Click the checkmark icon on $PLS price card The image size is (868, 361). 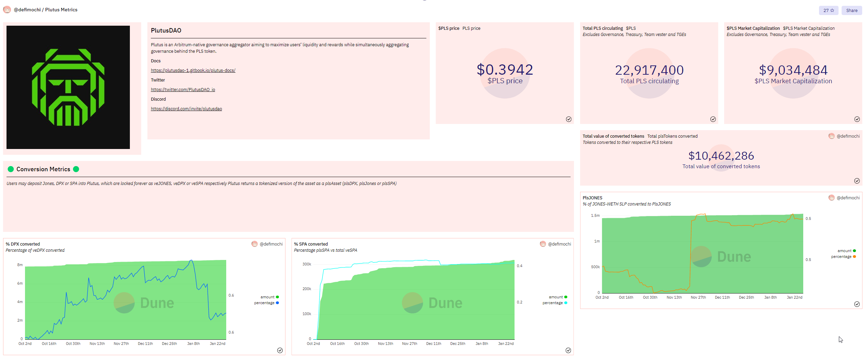(569, 119)
